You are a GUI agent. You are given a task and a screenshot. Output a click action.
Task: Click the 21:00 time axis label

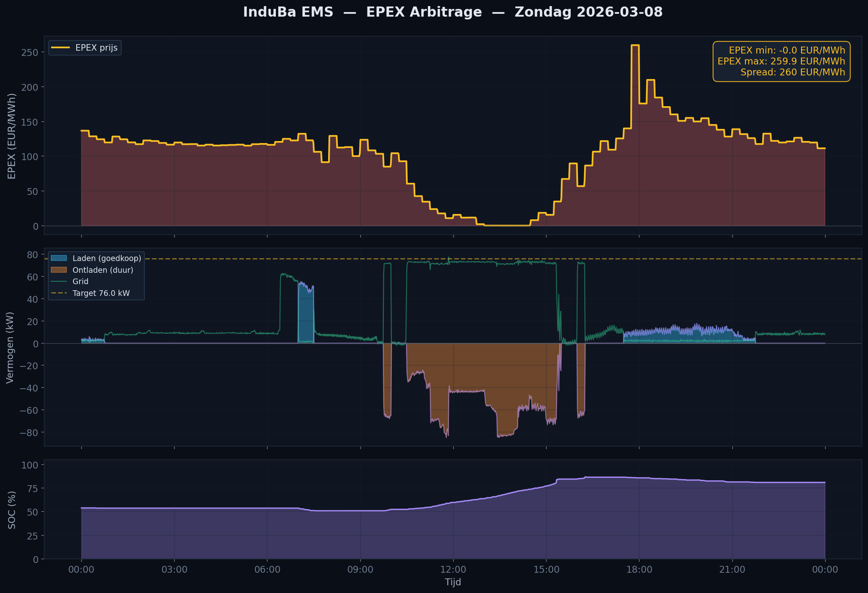pyautogui.click(x=732, y=569)
